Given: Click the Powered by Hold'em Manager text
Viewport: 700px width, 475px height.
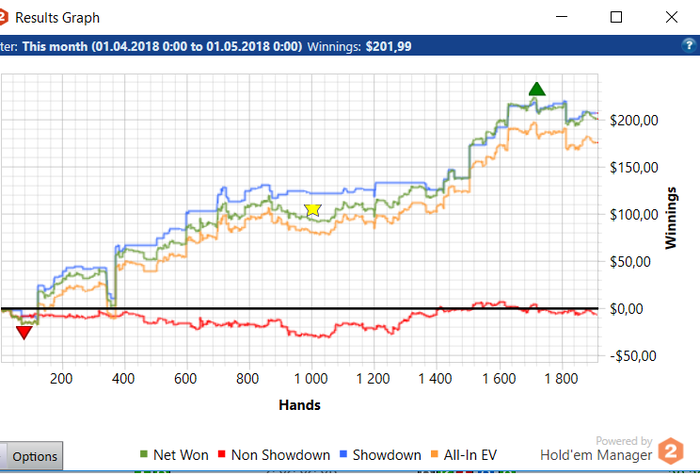Looking at the screenshot, I should point(596,449).
